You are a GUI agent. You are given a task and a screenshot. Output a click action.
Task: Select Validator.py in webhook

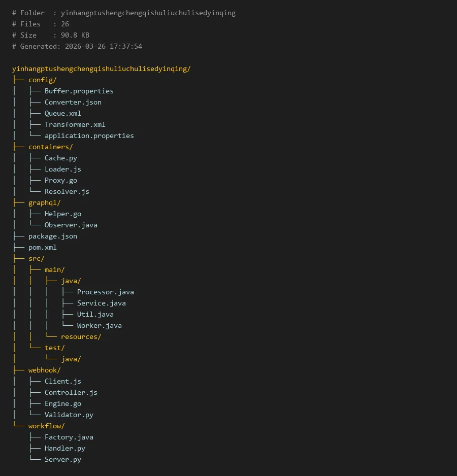coord(69,415)
